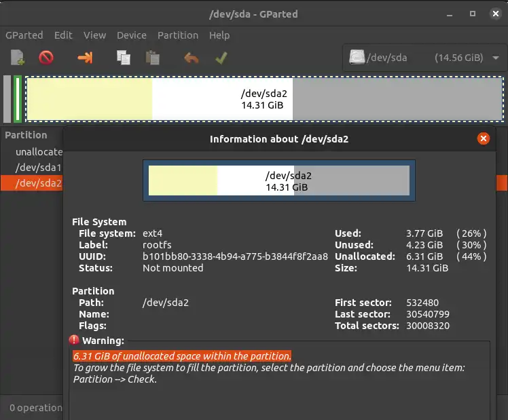Close the GParted main window
The image size is (508, 420).
coord(495,14)
